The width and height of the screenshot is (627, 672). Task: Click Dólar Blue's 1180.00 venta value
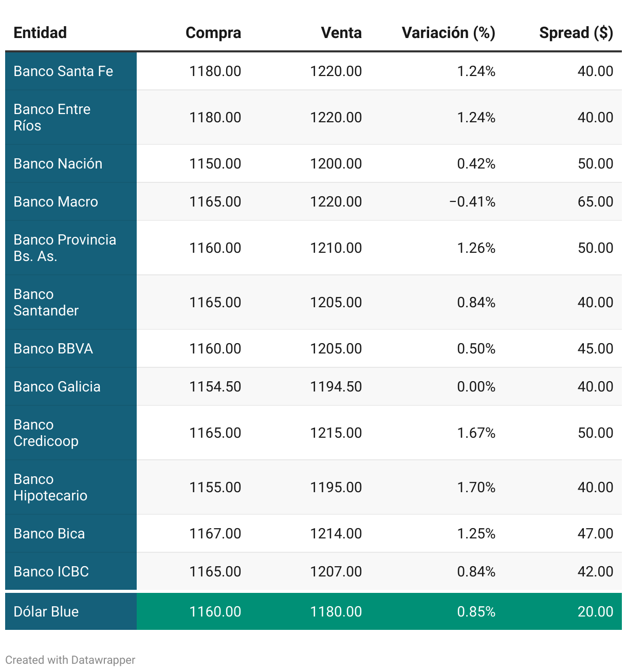(336, 612)
